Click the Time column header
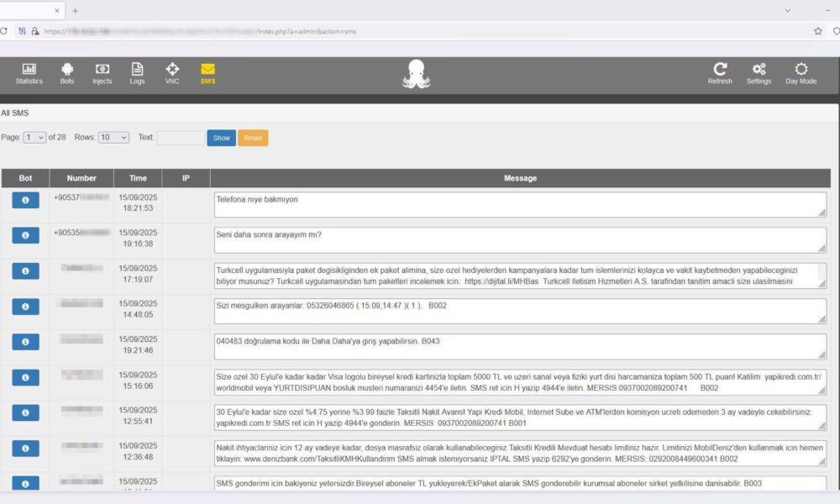Viewport: 840px width, 504px height. (138, 178)
